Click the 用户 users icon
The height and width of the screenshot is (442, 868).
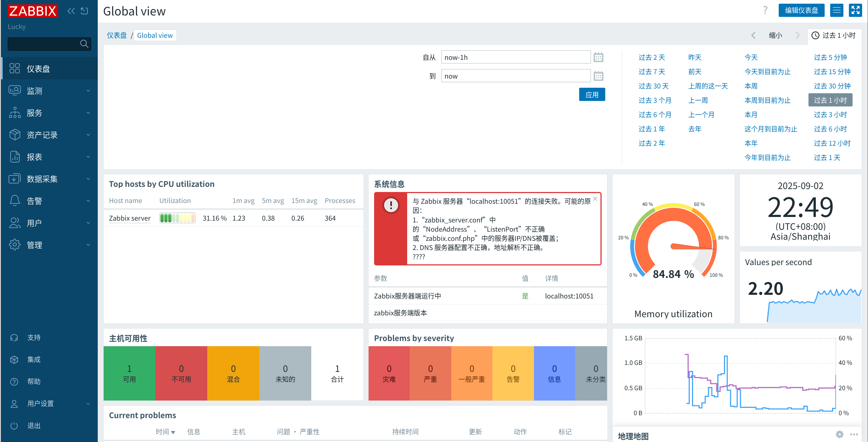[15, 223]
